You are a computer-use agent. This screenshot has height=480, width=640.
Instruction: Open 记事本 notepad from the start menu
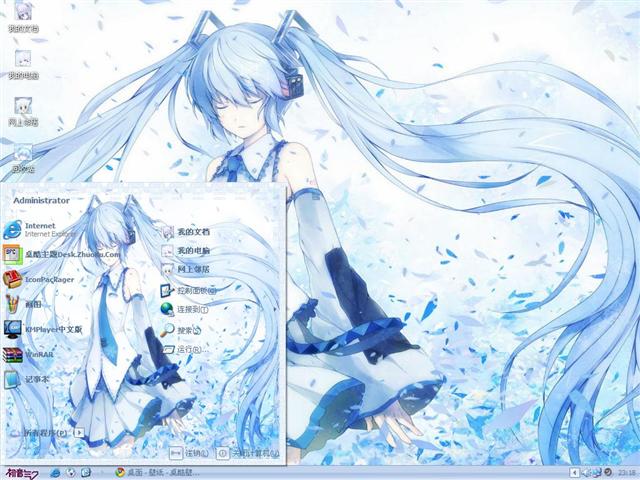[x=26, y=379]
